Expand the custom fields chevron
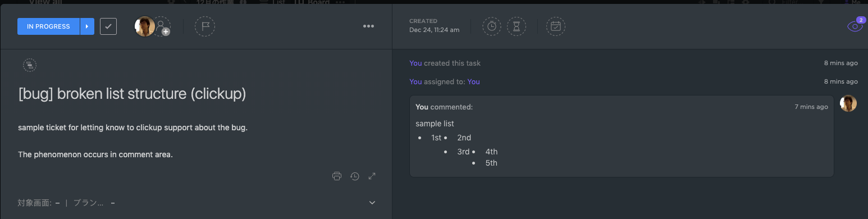Image resolution: width=868 pixels, height=219 pixels. (x=372, y=203)
